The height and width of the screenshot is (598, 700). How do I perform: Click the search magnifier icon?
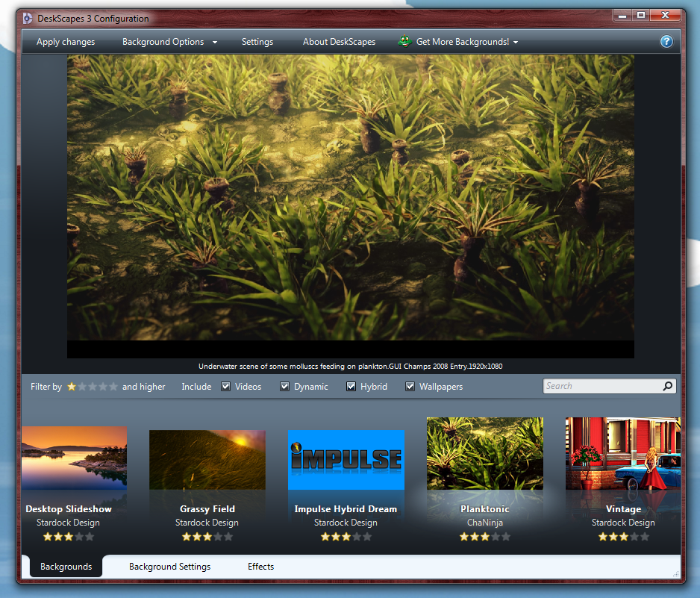[x=667, y=386]
